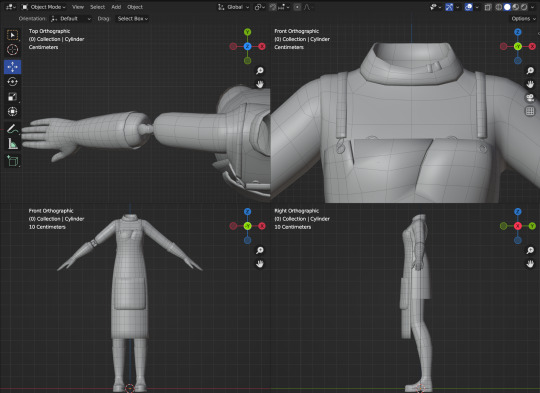Choose the Measure tool
The image size is (540, 393).
(12, 144)
